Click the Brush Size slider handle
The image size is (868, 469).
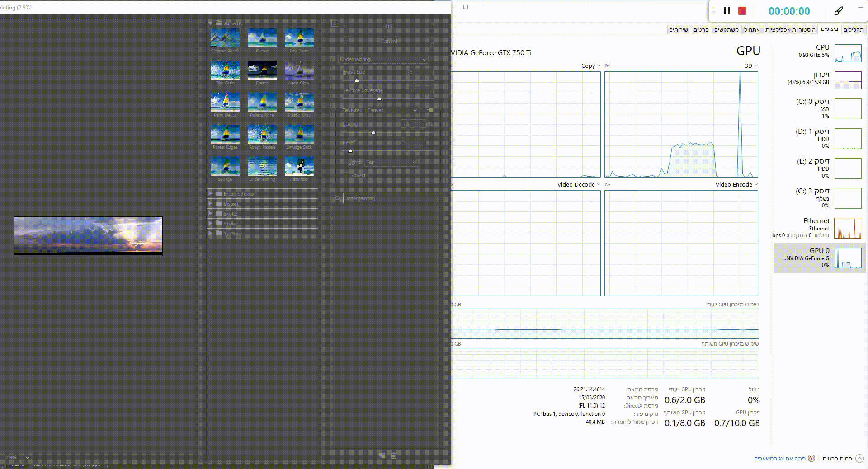pyautogui.click(x=357, y=80)
